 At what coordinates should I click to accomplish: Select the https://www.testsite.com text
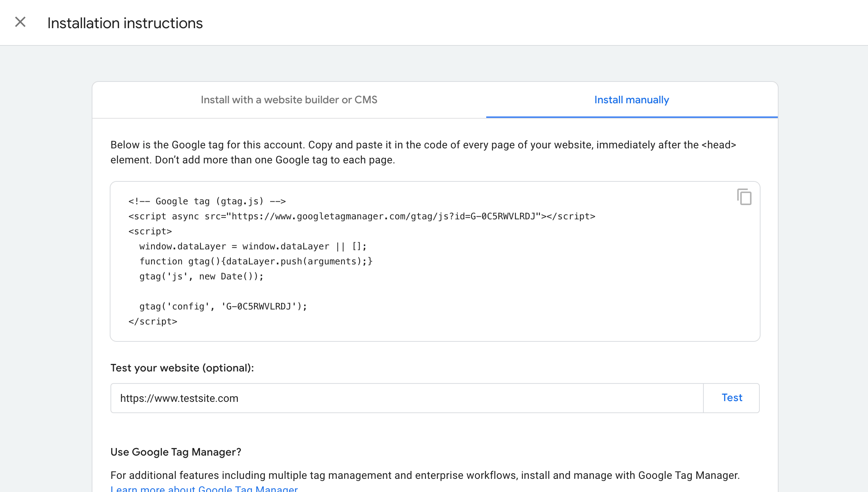179,398
